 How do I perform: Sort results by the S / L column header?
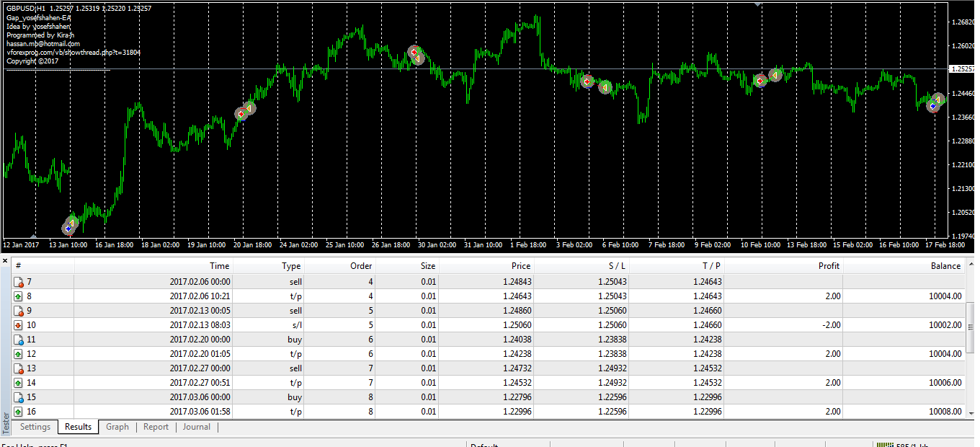pyautogui.click(x=581, y=266)
